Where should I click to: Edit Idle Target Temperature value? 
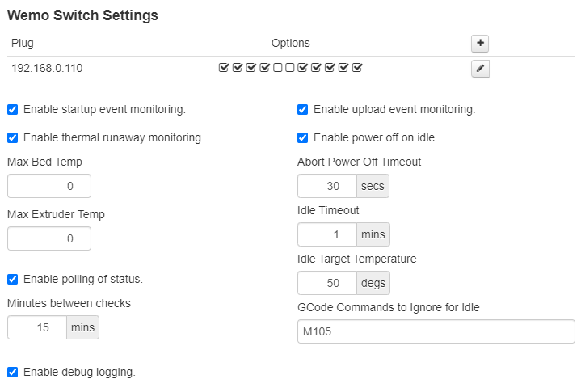coord(327,283)
